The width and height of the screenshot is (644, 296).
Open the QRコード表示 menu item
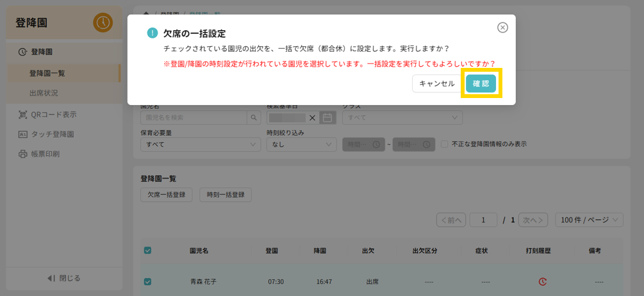(x=53, y=115)
